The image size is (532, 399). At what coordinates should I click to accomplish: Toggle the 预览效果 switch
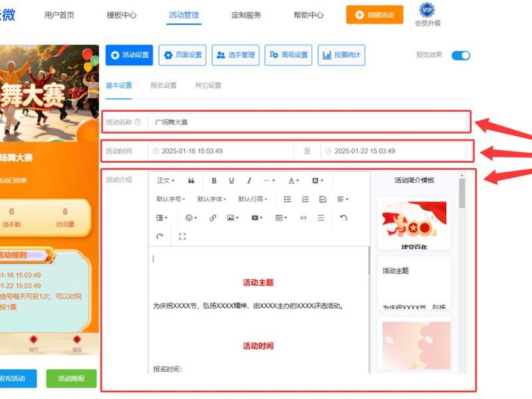[x=461, y=56]
